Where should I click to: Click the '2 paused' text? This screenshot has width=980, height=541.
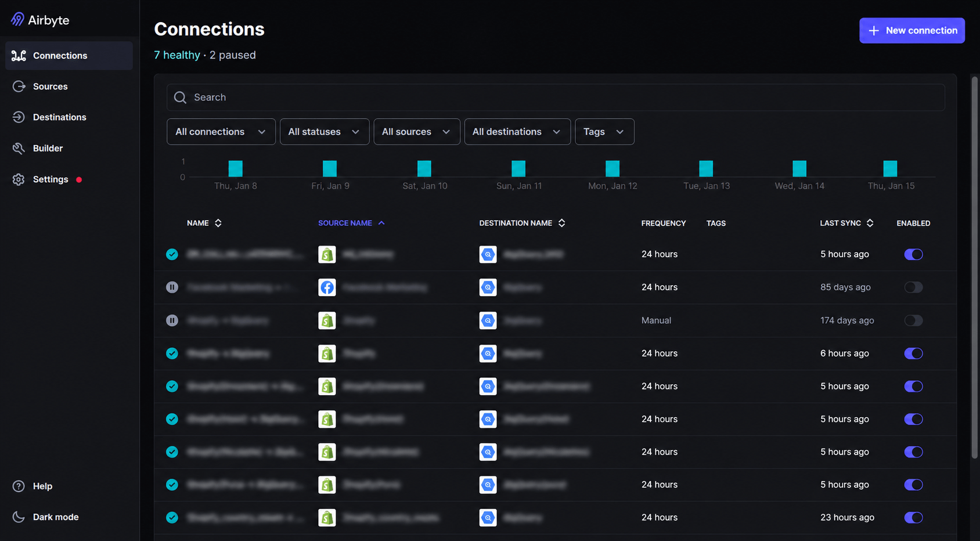point(233,55)
